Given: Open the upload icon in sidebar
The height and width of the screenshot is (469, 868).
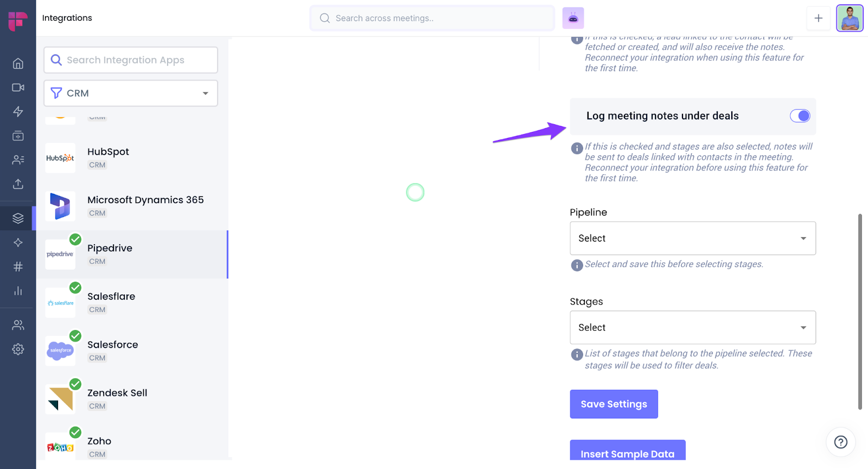Looking at the screenshot, I should (18, 184).
